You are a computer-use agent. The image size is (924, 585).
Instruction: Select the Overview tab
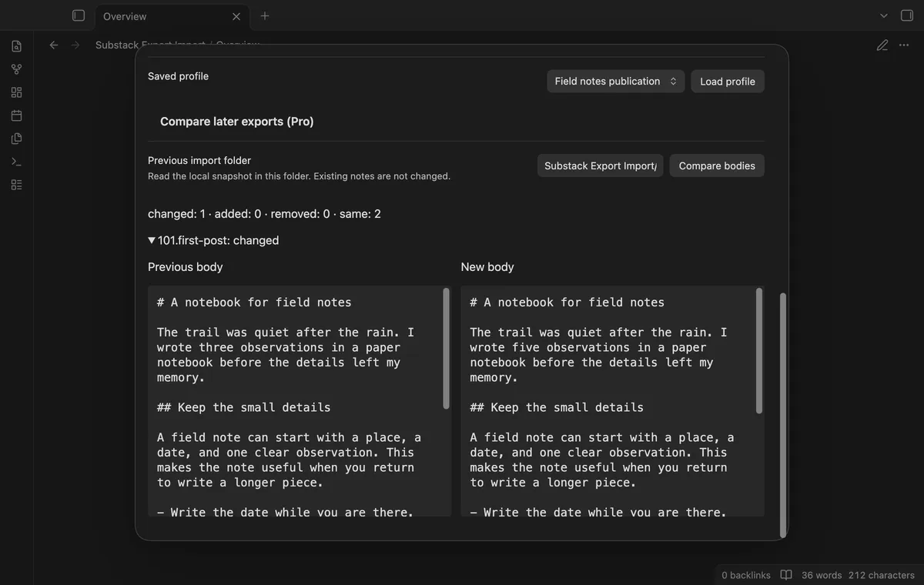click(171, 16)
